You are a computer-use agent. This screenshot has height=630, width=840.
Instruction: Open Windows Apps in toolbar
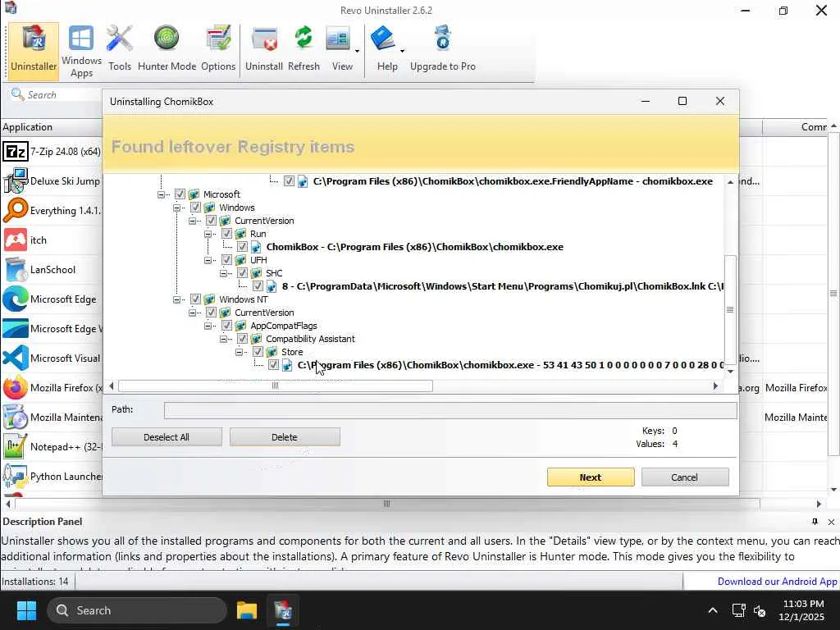[81, 50]
